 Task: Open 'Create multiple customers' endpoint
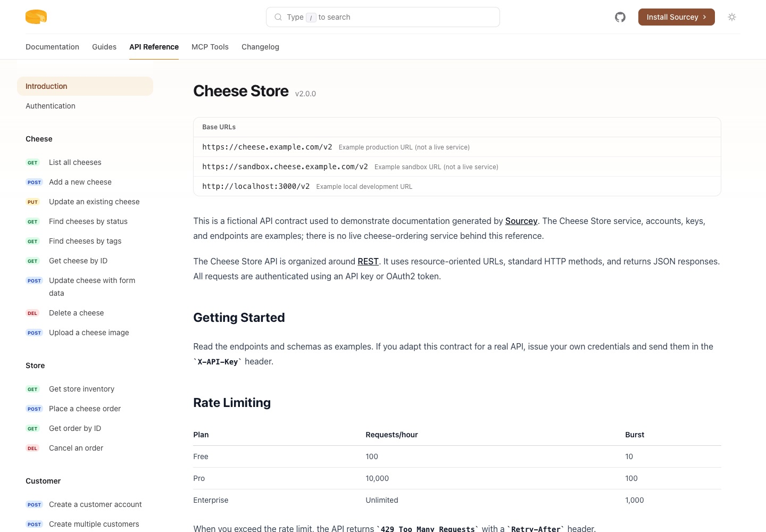coord(85,524)
